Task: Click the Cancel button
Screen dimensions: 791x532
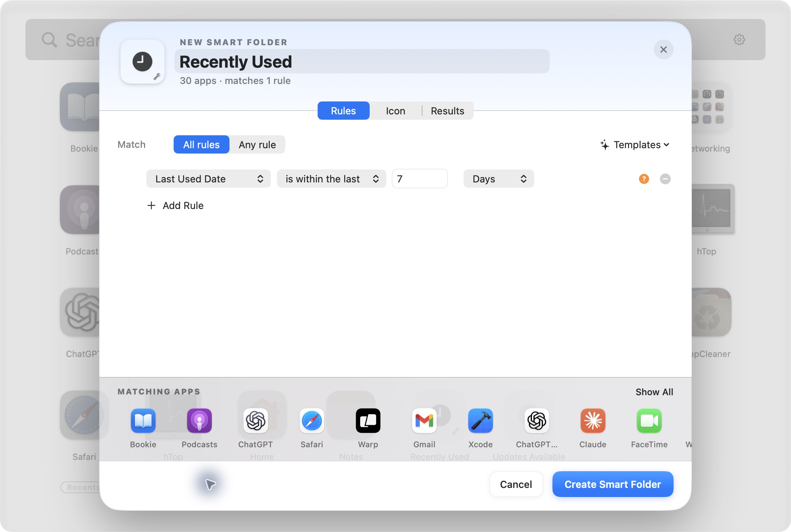Action: tap(516, 484)
